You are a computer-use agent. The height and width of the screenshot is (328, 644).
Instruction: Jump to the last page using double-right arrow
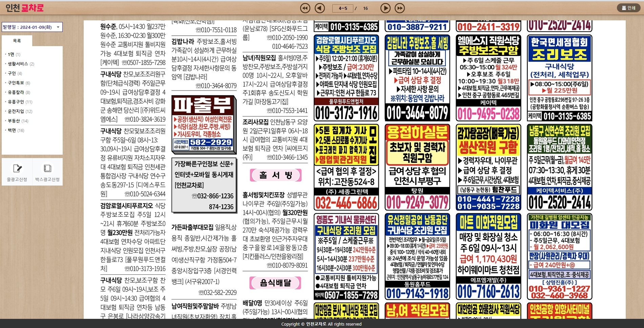[400, 8]
